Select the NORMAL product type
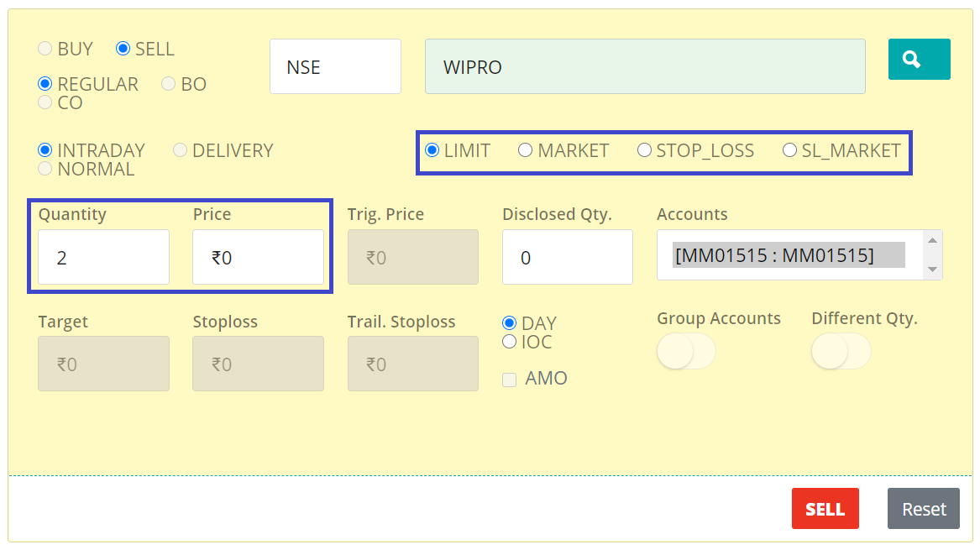Viewport: 980px width, 550px height. pyautogui.click(x=45, y=168)
